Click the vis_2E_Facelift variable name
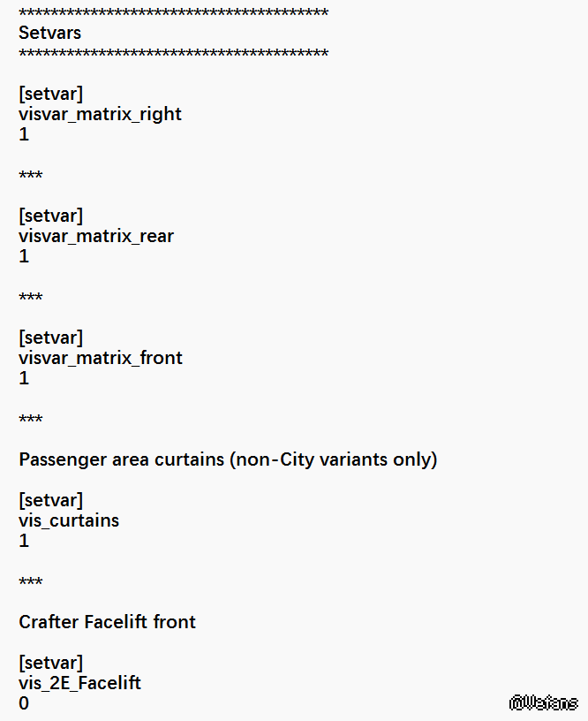 point(79,683)
